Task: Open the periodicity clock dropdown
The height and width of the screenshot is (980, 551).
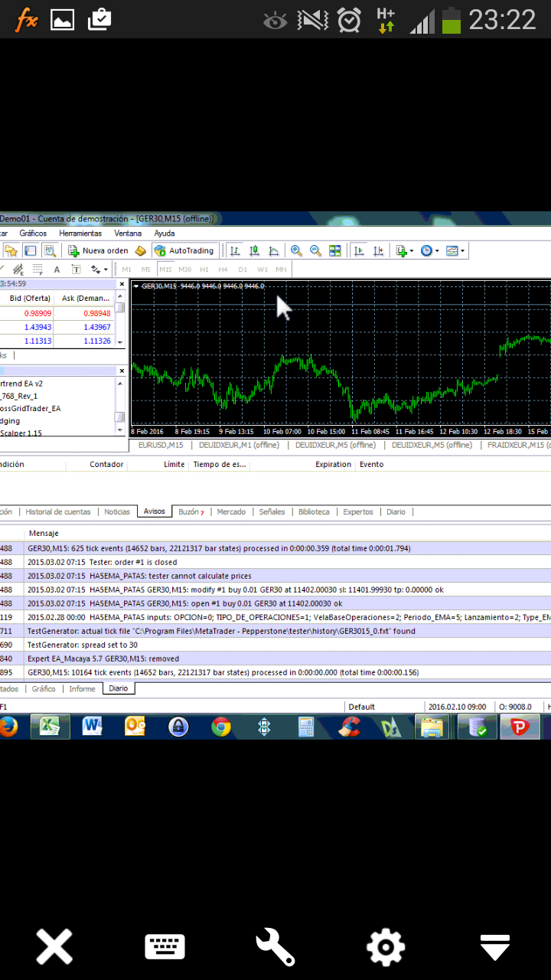Action: click(430, 250)
